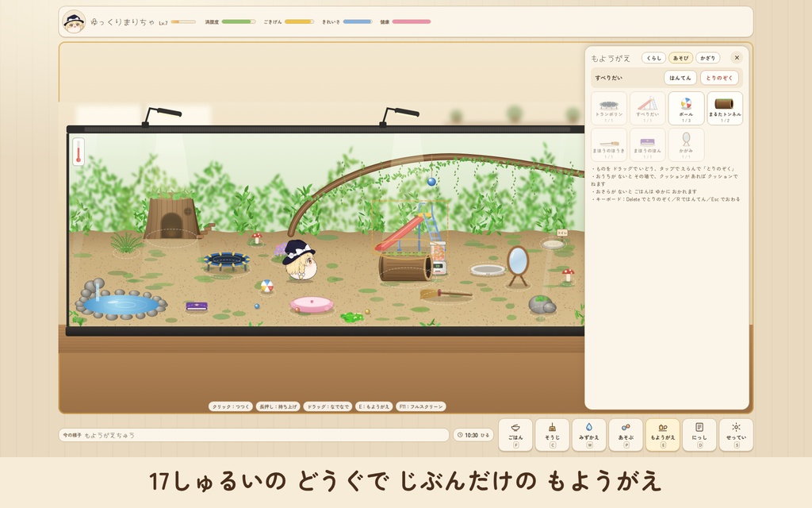The image size is (812, 508).
Task: Click the character avatar in the status bar
Action: coord(74,21)
